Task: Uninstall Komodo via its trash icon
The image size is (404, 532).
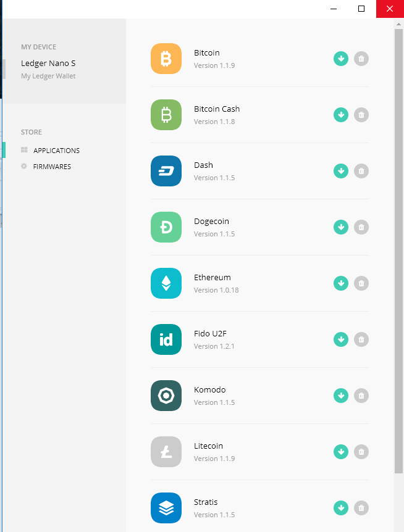Action: pyautogui.click(x=361, y=396)
